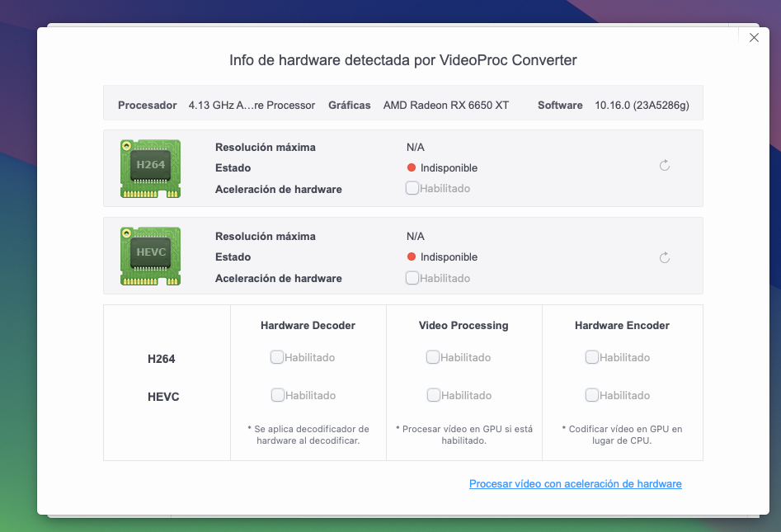Click 'Hardware Decoder' column header
Screen dimensions: 781x532
(308, 325)
